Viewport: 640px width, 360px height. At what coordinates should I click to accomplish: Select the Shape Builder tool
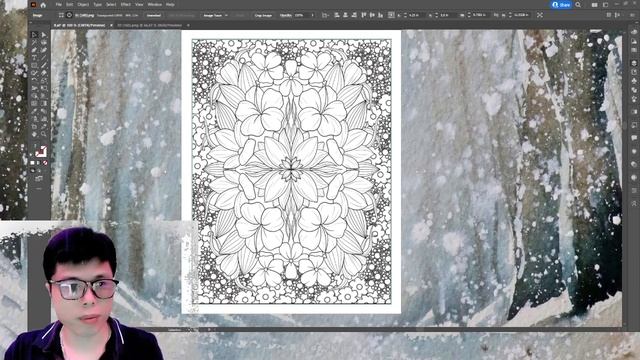pos(35,96)
